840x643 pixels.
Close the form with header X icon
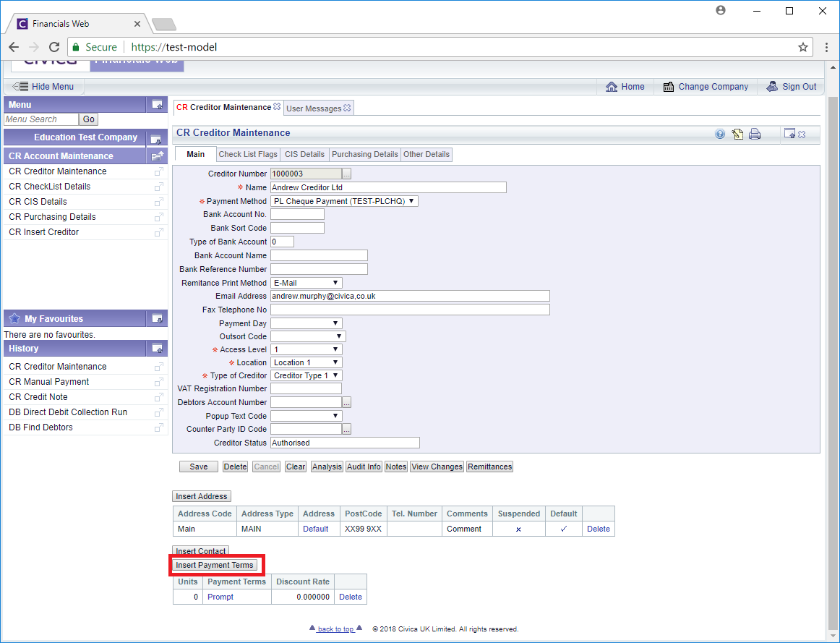pos(802,135)
